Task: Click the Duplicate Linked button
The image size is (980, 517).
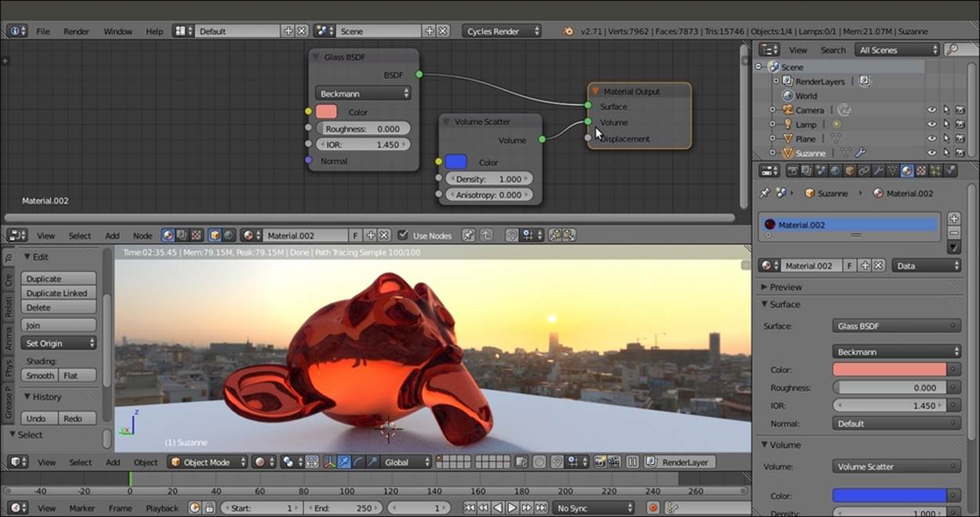Action: click(x=57, y=293)
